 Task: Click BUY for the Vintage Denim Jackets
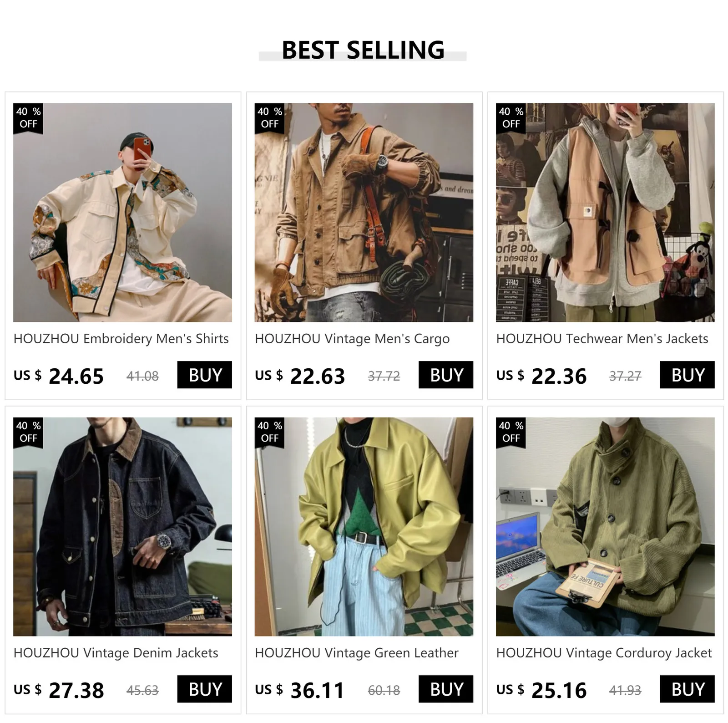[x=204, y=689]
